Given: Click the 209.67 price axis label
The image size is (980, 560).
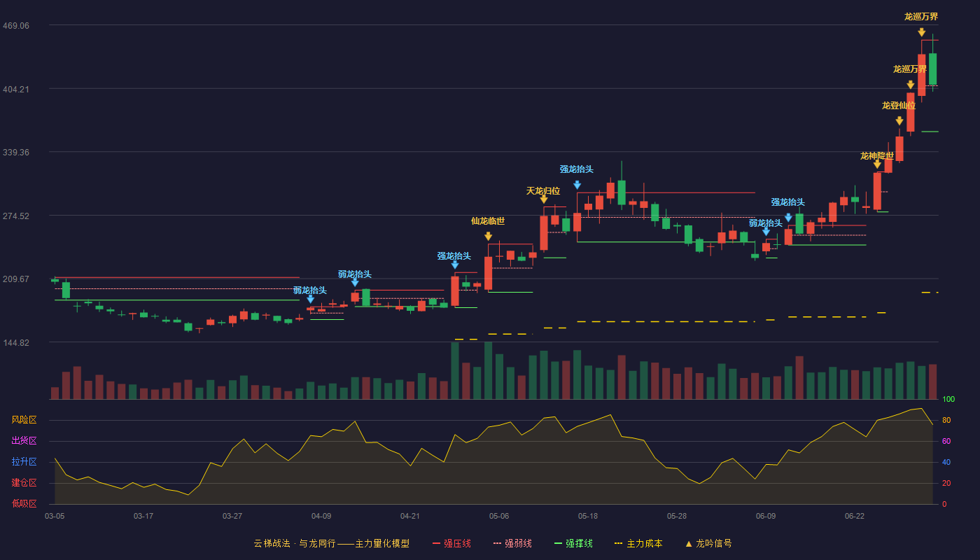Looking at the screenshot, I should coord(16,279).
